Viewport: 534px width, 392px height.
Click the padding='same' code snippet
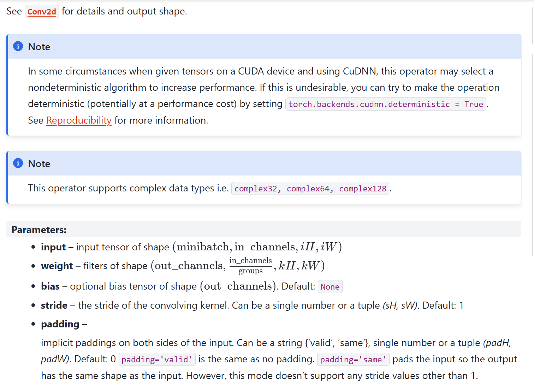[x=353, y=360]
